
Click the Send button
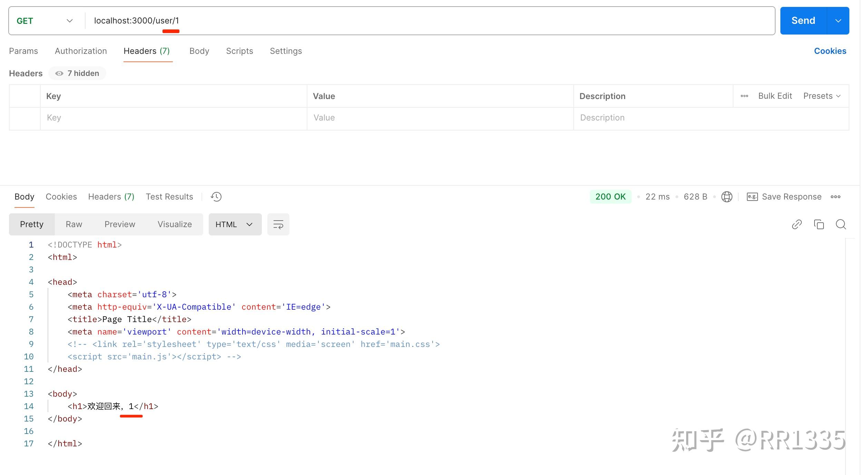pos(803,21)
